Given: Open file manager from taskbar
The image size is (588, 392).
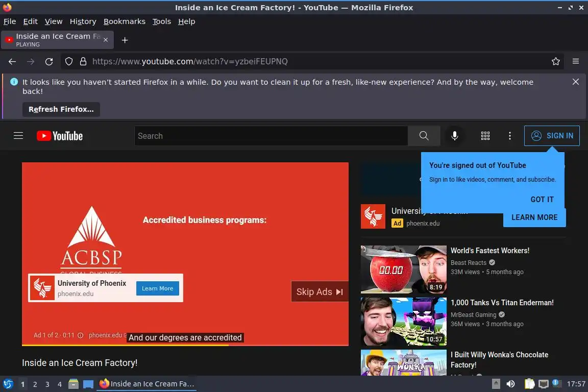Looking at the screenshot, I should [x=73, y=384].
